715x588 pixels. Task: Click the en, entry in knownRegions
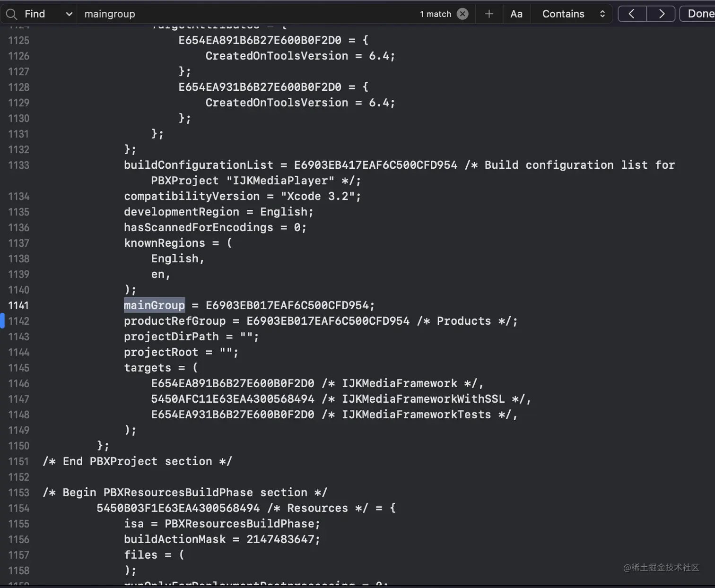click(x=160, y=274)
